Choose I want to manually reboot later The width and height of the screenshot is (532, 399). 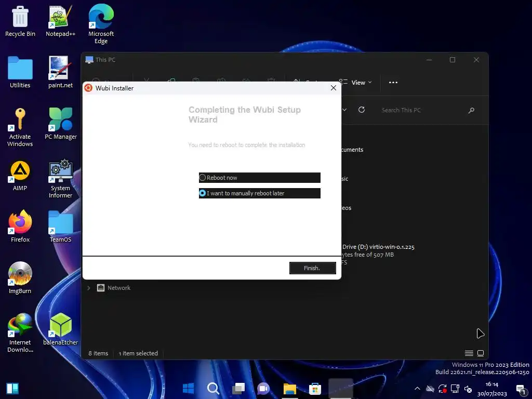260,193
